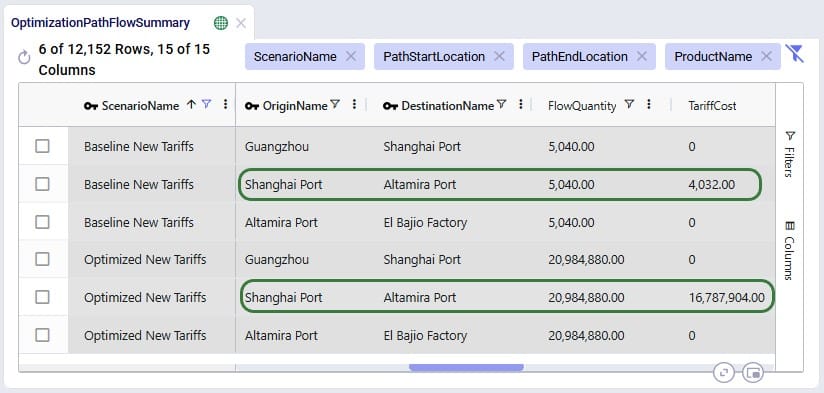The height and width of the screenshot is (393, 824).
Task: Sort by the TariffCost column header
Action: (x=712, y=106)
